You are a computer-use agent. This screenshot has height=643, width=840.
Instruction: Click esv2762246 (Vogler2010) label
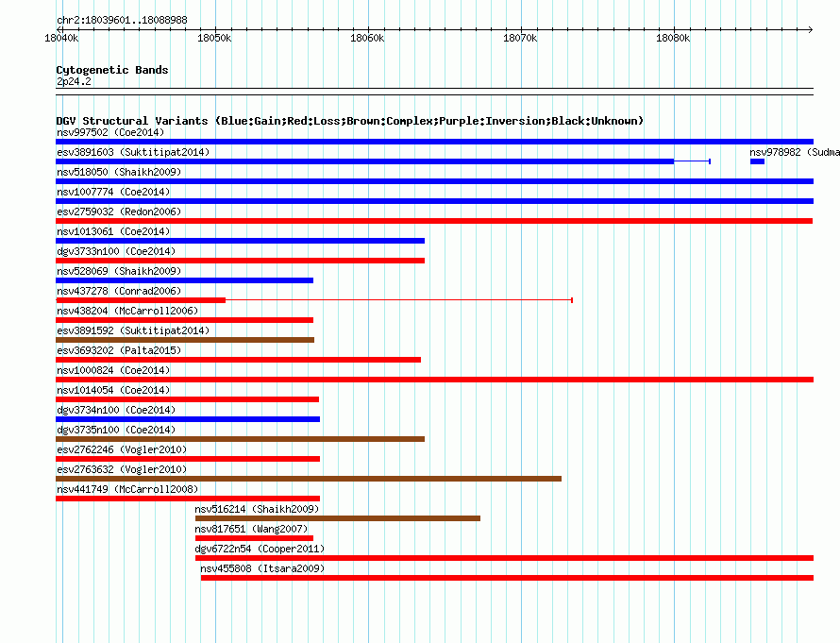(122, 449)
